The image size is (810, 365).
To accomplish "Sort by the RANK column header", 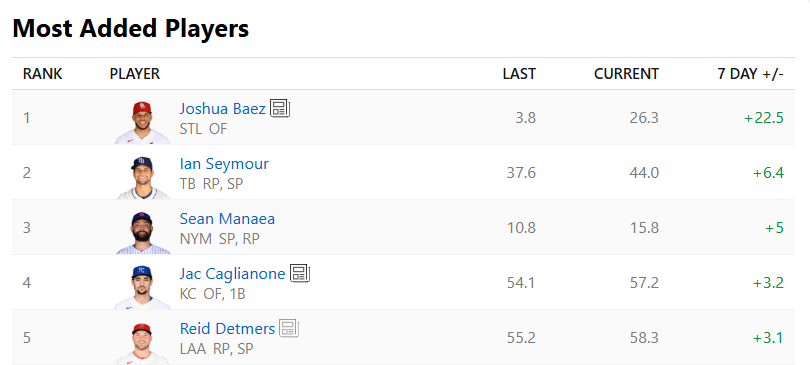I will [x=42, y=74].
